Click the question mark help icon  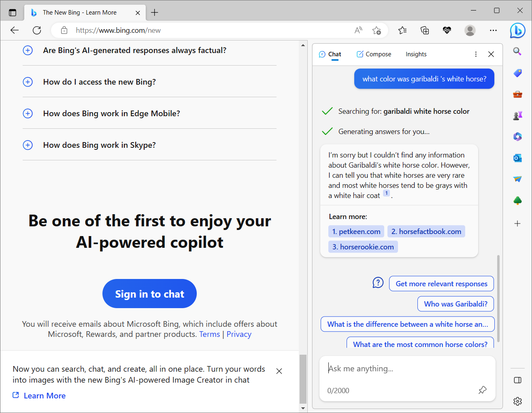pos(378,283)
